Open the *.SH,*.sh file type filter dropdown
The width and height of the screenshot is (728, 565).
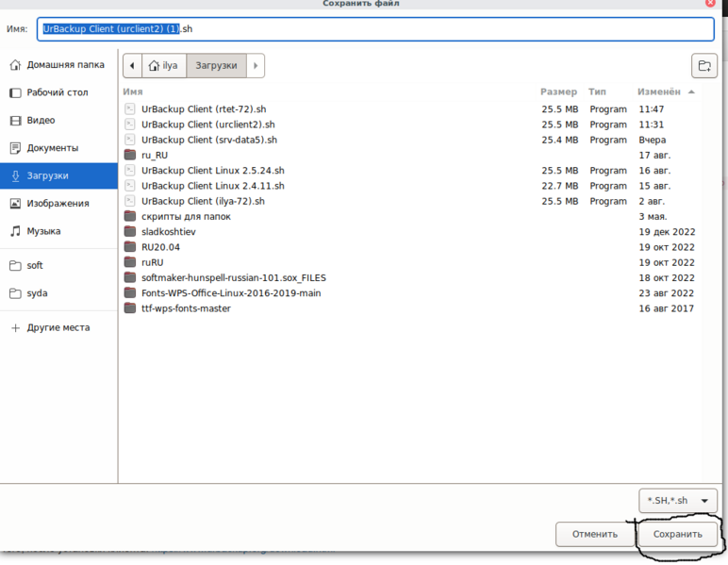point(677,501)
